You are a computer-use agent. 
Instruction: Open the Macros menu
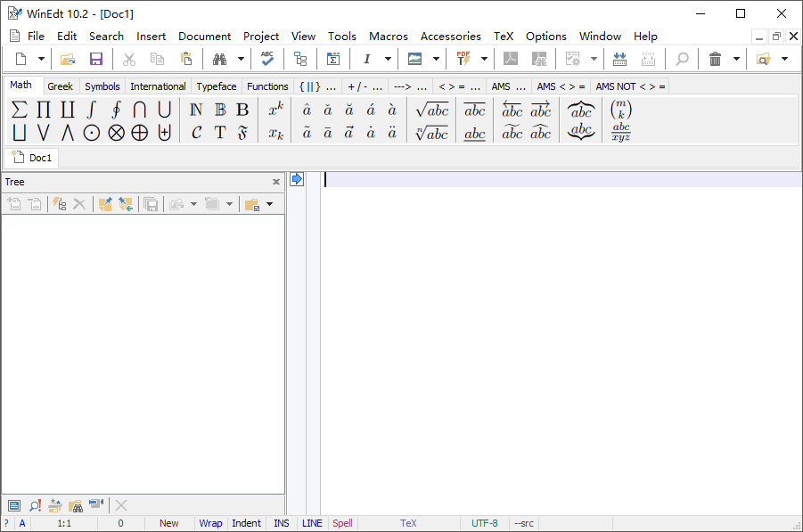point(389,37)
